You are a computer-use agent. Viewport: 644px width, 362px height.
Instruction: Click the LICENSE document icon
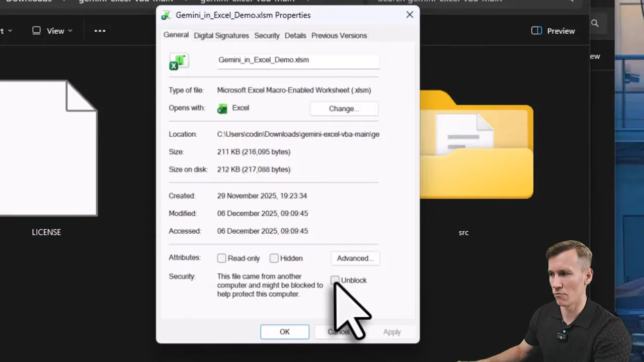click(x=46, y=146)
